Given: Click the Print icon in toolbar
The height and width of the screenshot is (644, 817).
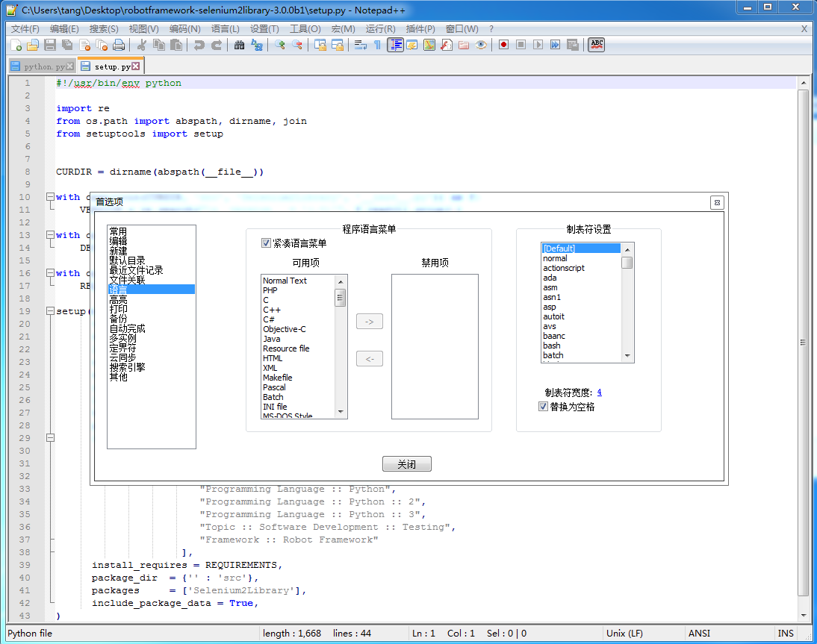Looking at the screenshot, I should pyautogui.click(x=118, y=45).
